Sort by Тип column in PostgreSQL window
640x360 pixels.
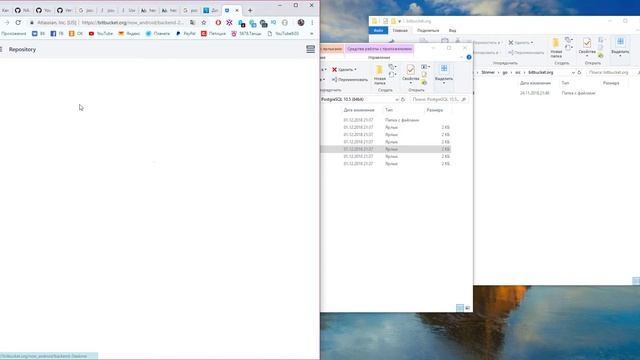pos(389,110)
